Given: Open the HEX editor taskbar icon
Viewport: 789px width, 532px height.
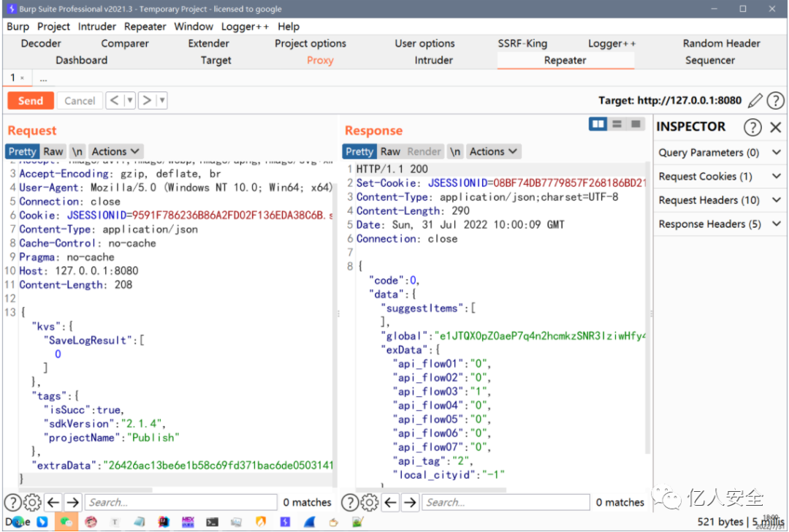Looking at the screenshot, I should pyautogui.click(x=188, y=522).
